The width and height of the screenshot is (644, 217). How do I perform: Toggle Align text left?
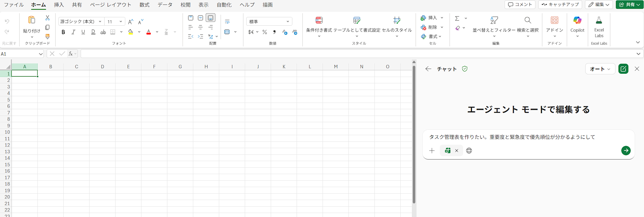pos(191,27)
